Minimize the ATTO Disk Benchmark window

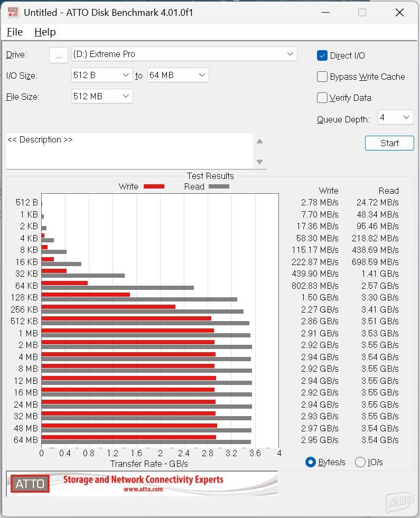pos(326,13)
